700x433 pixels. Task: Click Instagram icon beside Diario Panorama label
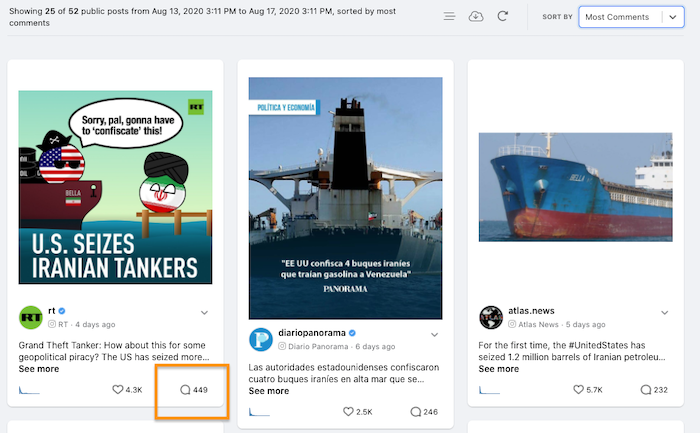[282, 346]
